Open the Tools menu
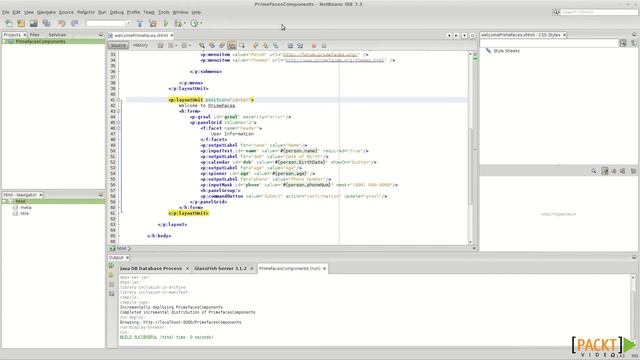This screenshot has width=640, height=360. (164, 12)
